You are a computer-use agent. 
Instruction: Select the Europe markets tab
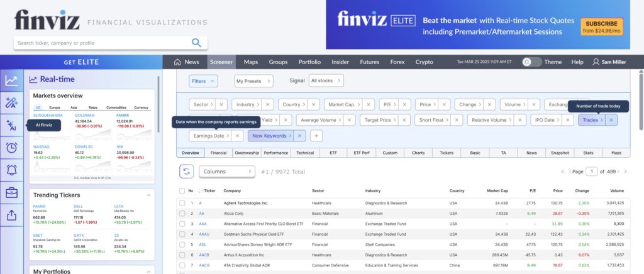(55, 107)
